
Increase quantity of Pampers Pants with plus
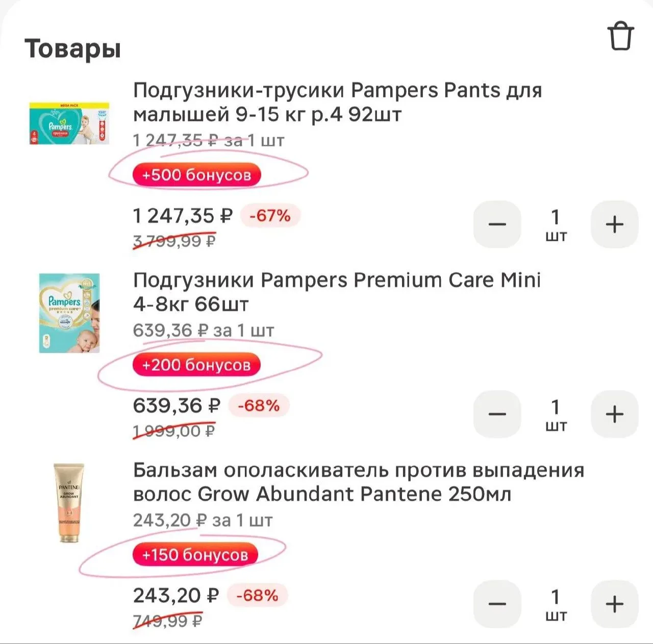614,224
